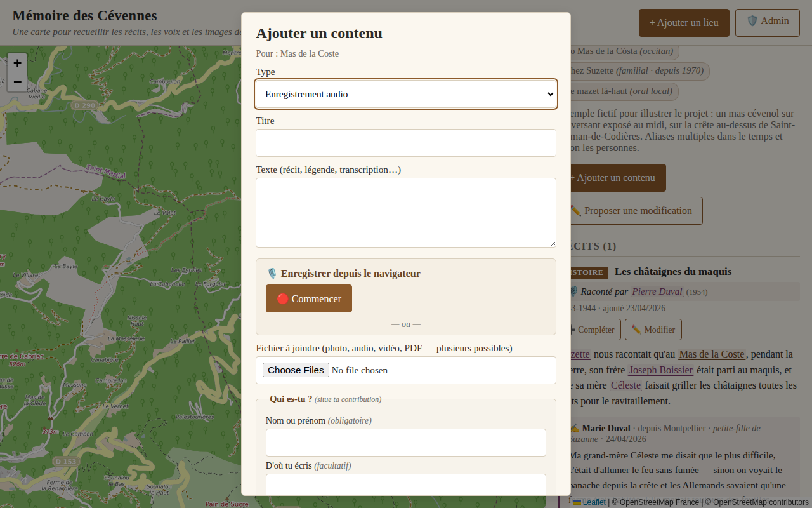Open the "Joseph Boissier" link

(660, 370)
